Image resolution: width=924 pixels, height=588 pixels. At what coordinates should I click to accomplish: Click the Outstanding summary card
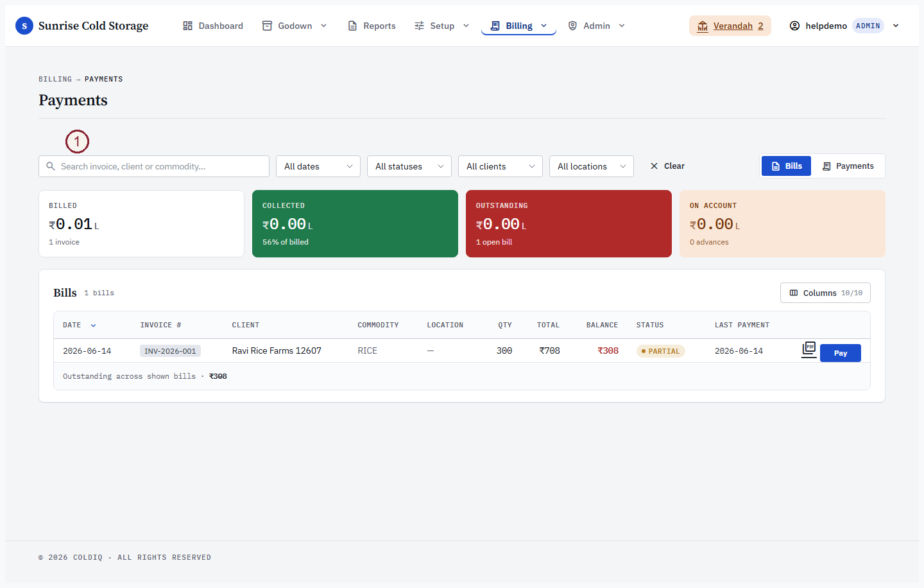point(569,223)
